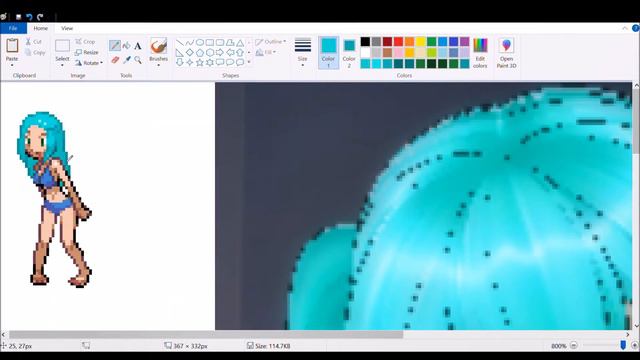Viewport: 640px width, 360px height.
Task: Click the Redo arrow
Action: point(40,17)
